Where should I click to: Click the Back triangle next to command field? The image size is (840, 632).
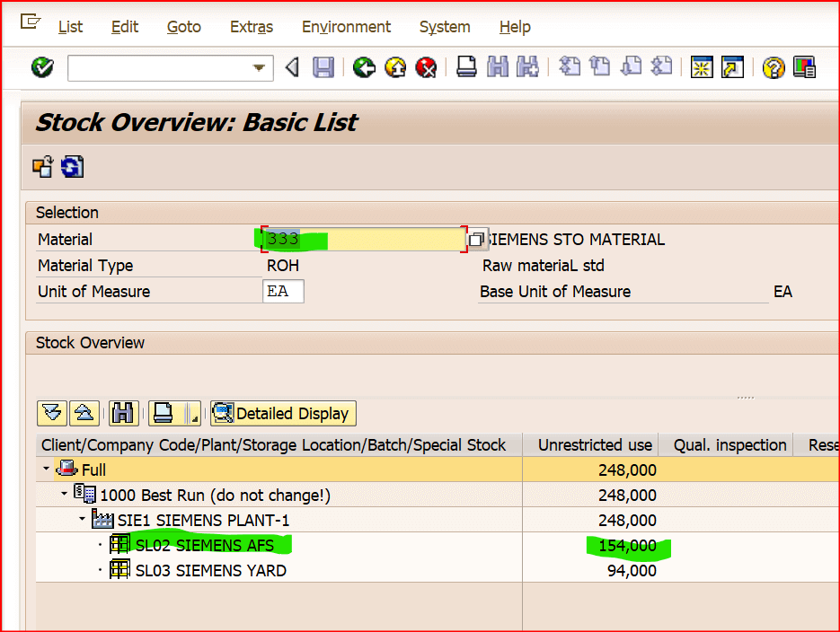292,68
